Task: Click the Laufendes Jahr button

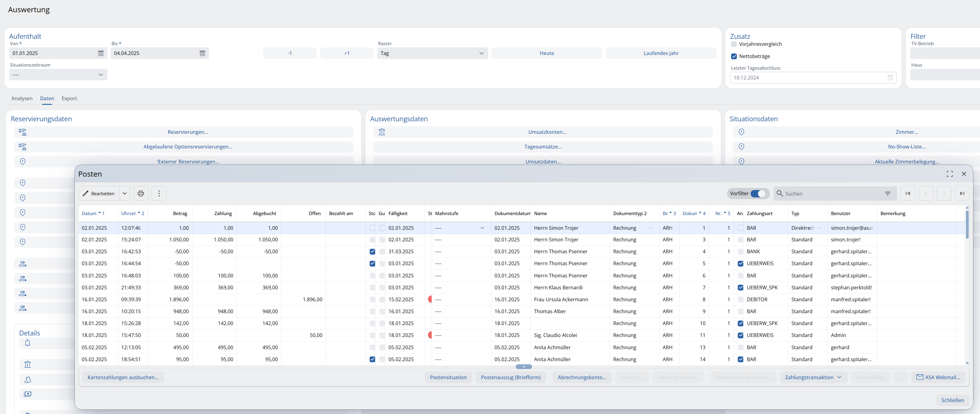Action: coord(661,53)
